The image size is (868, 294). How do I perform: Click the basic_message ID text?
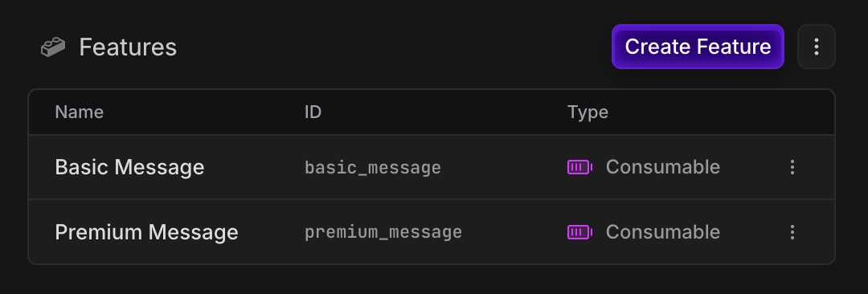coord(373,168)
